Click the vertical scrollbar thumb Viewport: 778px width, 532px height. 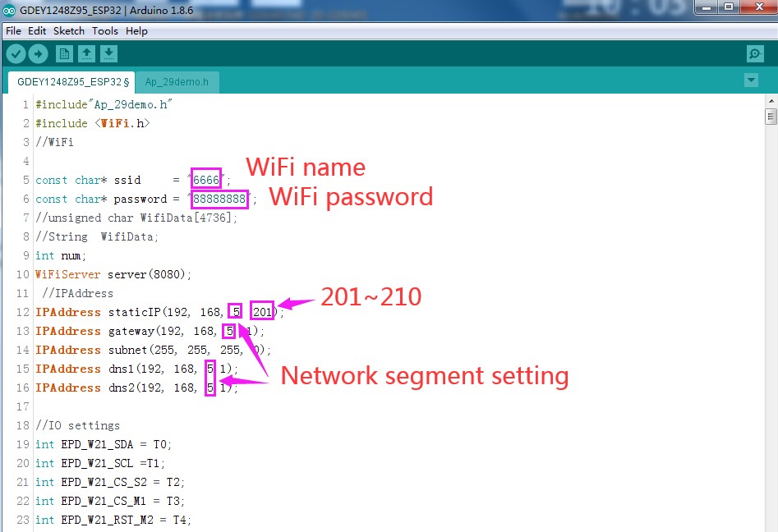click(771, 117)
